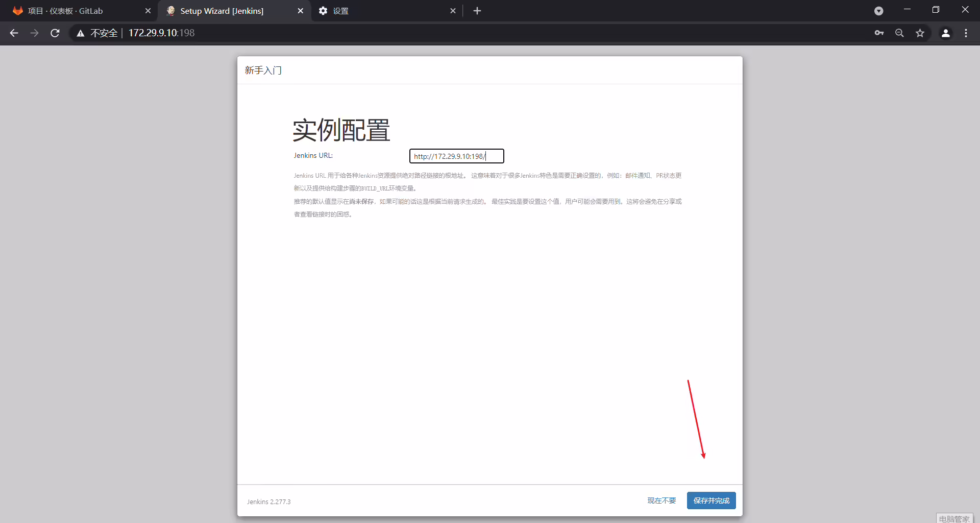Screen dimensions: 980x523
Task: Bookmark this page with the star icon
Action: click(920, 33)
